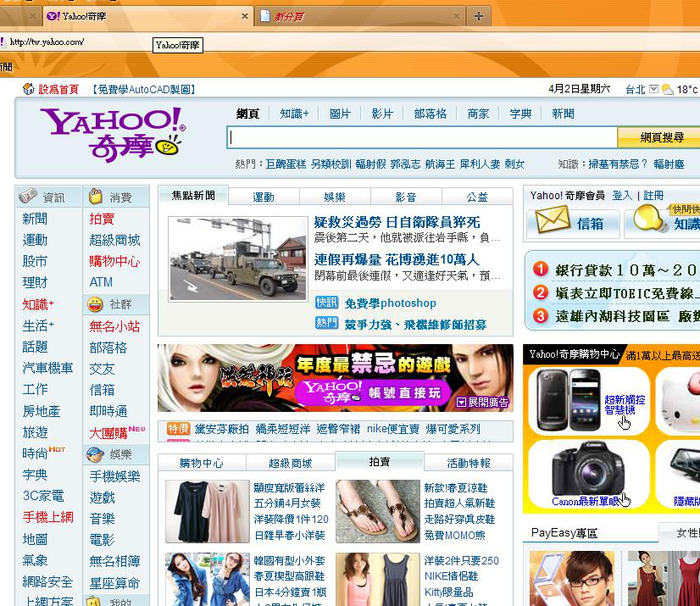Click the 資訊 newspaper icon in sidebar
The image size is (700, 606).
pyautogui.click(x=28, y=196)
